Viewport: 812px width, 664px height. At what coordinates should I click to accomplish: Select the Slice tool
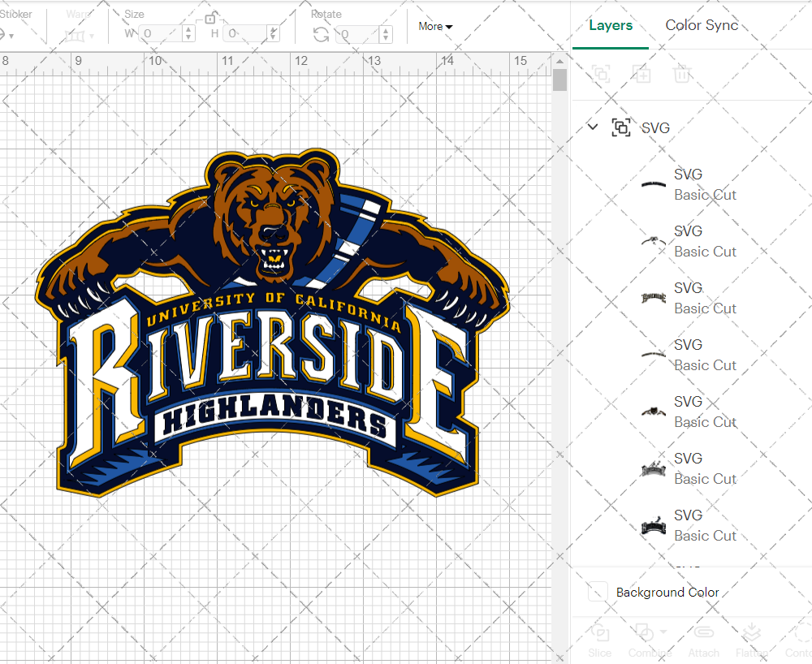(599, 640)
